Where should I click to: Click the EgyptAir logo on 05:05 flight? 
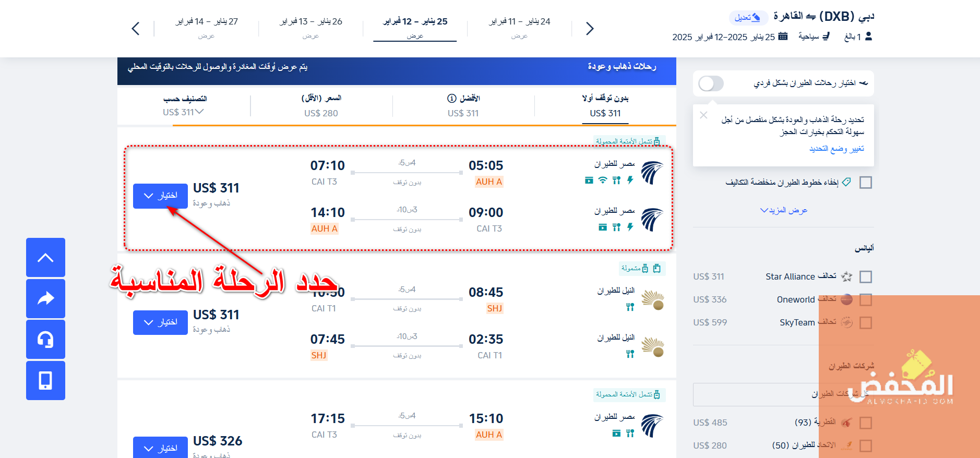pyautogui.click(x=652, y=173)
